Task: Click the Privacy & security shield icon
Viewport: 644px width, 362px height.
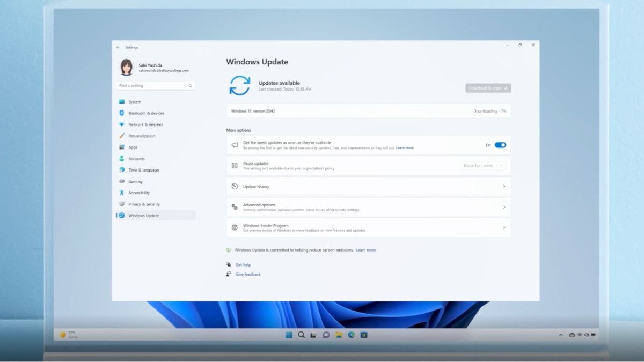Action: pos(122,204)
